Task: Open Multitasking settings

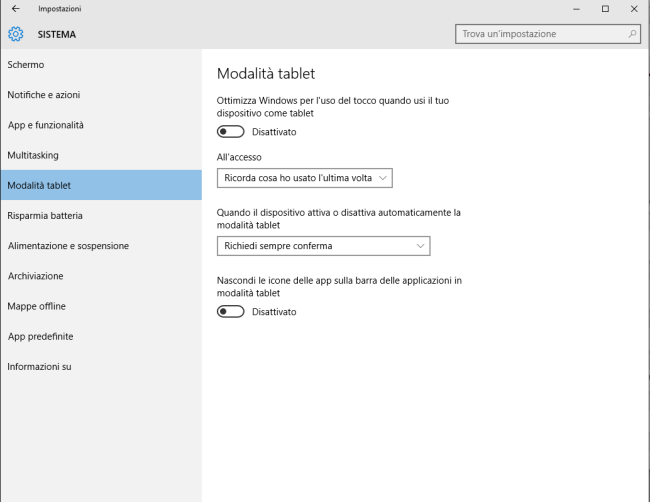Action: (x=33, y=155)
